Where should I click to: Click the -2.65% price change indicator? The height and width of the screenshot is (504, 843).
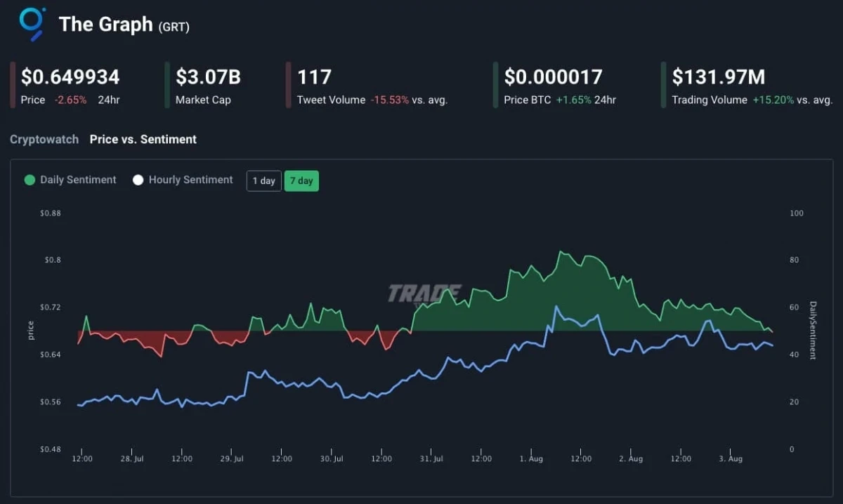pos(70,100)
